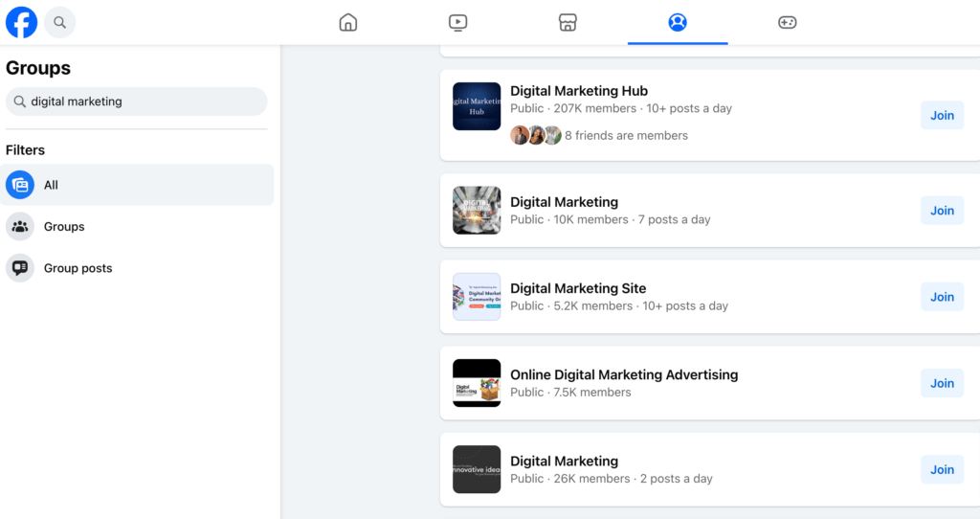Viewport: 980px width, 519px height.
Task: Open the Gaming controller icon
Action: coord(787,23)
